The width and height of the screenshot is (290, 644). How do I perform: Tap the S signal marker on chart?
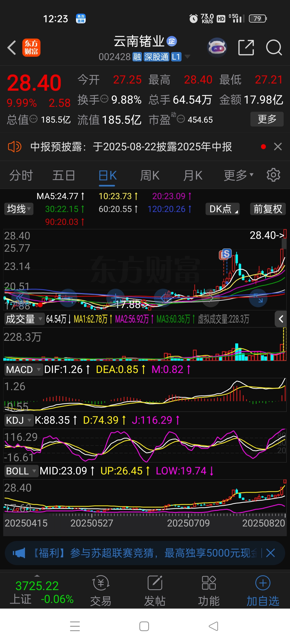(x=226, y=253)
